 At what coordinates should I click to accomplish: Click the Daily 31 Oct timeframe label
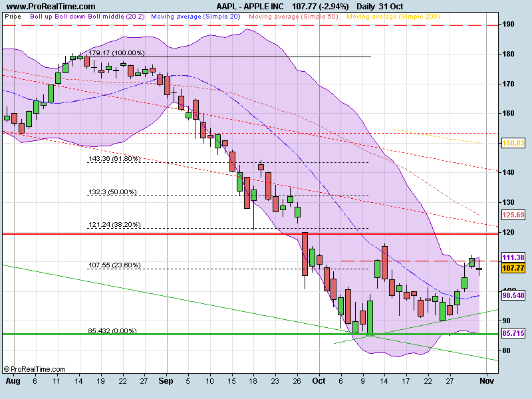coord(380,6)
